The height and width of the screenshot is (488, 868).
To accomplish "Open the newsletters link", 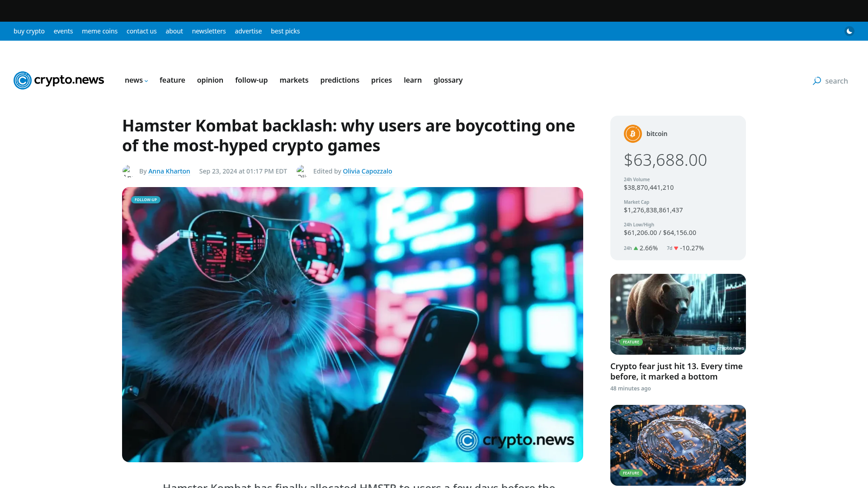I will pyautogui.click(x=209, y=31).
